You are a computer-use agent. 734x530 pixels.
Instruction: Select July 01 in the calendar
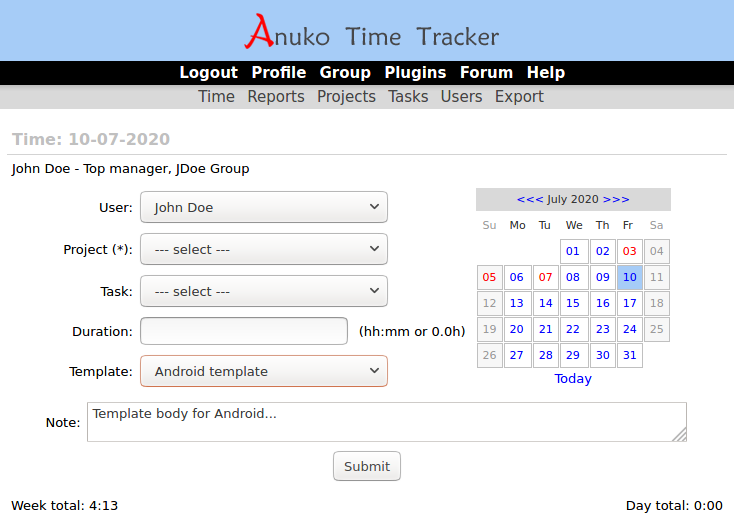pos(573,251)
